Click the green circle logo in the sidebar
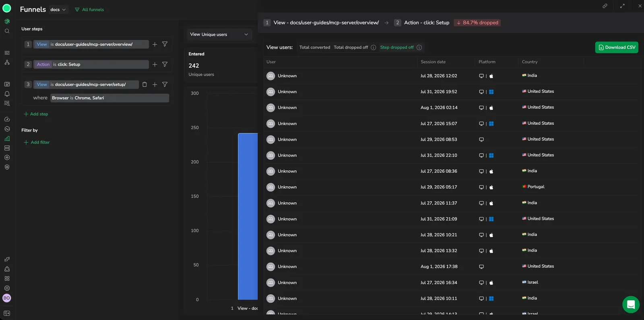Screen dimensions: 644x320 point(7,8)
